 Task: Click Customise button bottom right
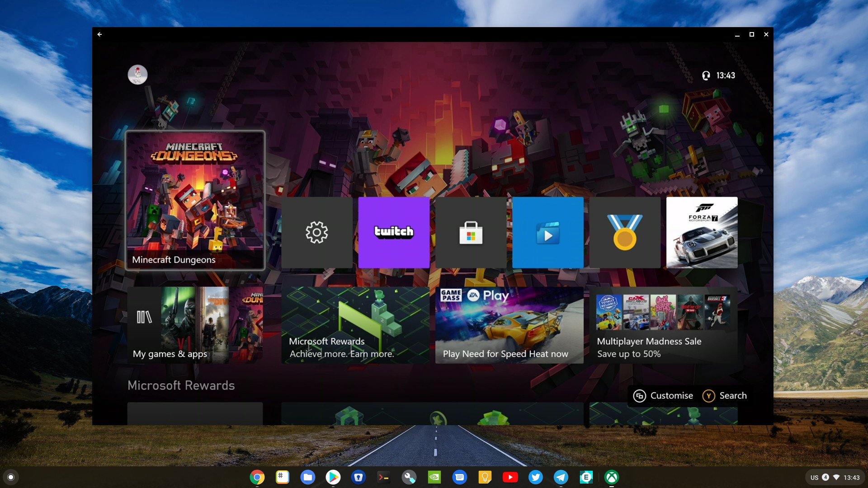[x=664, y=395]
